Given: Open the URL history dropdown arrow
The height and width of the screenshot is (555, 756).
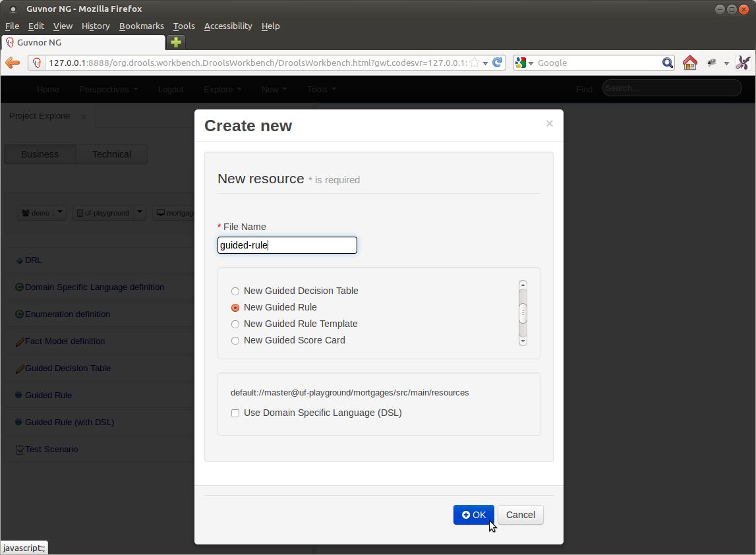Looking at the screenshot, I should point(485,63).
